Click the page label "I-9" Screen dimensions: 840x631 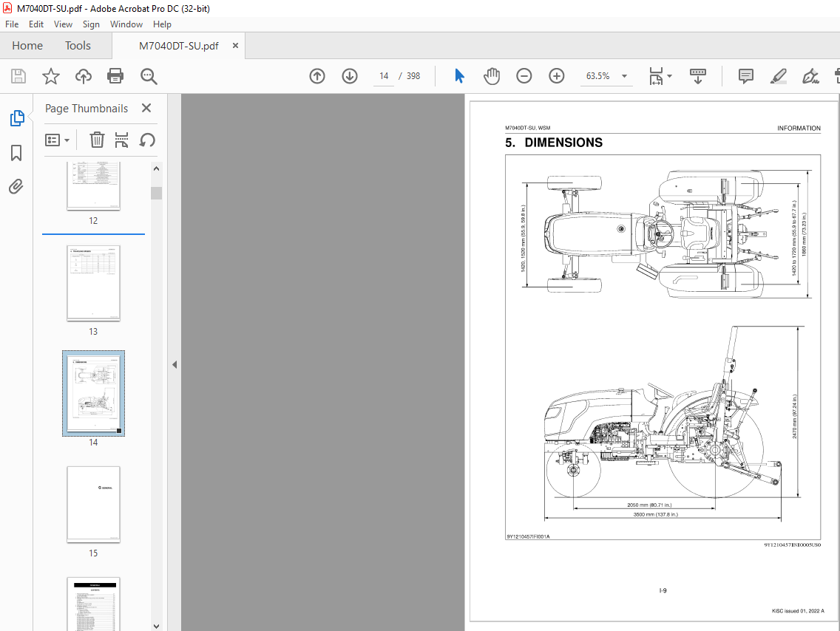click(x=663, y=591)
